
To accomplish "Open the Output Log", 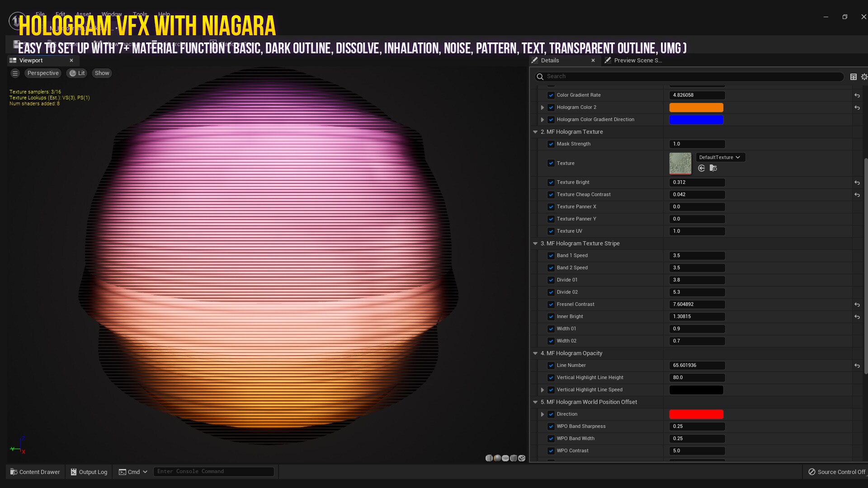I will pyautogui.click(x=89, y=472).
